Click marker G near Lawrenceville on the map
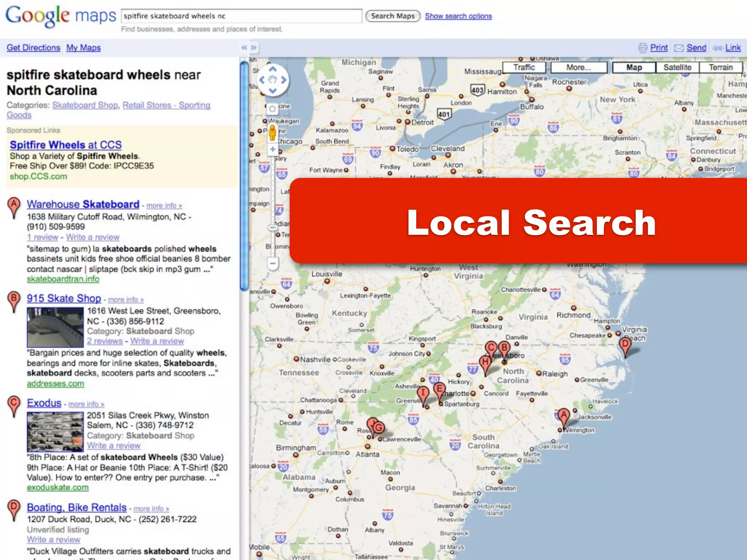The height and width of the screenshot is (560, 747). coord(379,428)
